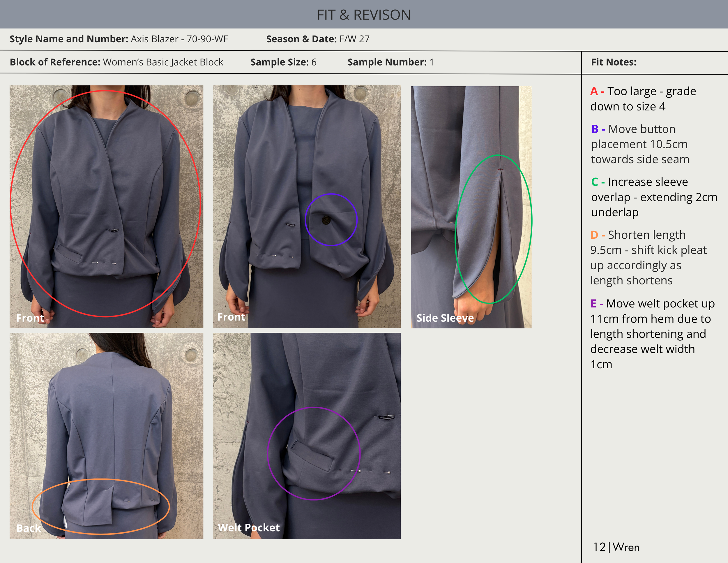Click the Style Name and Number label
The width and height of the screenshot is (728, 563).
[69, 39]
